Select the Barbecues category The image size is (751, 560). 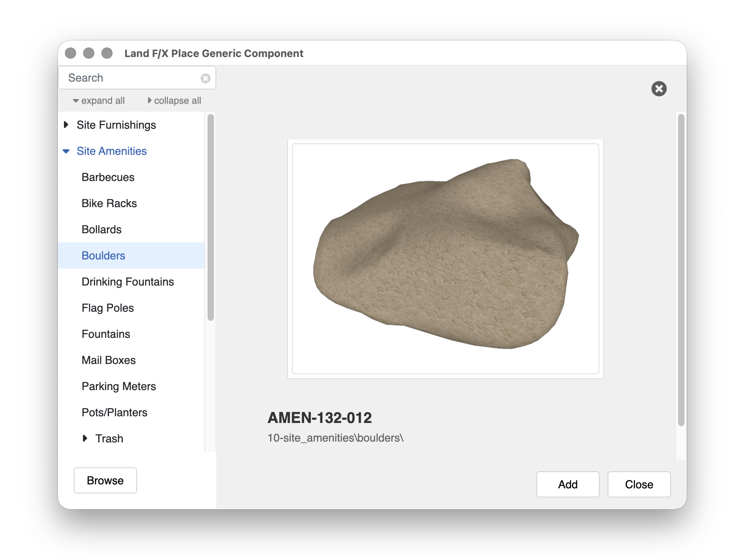[x=131, y=177]
